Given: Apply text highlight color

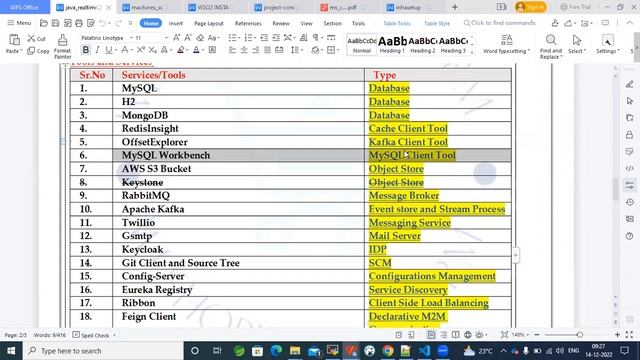Looking at the screenshot, I should (181, 50).
